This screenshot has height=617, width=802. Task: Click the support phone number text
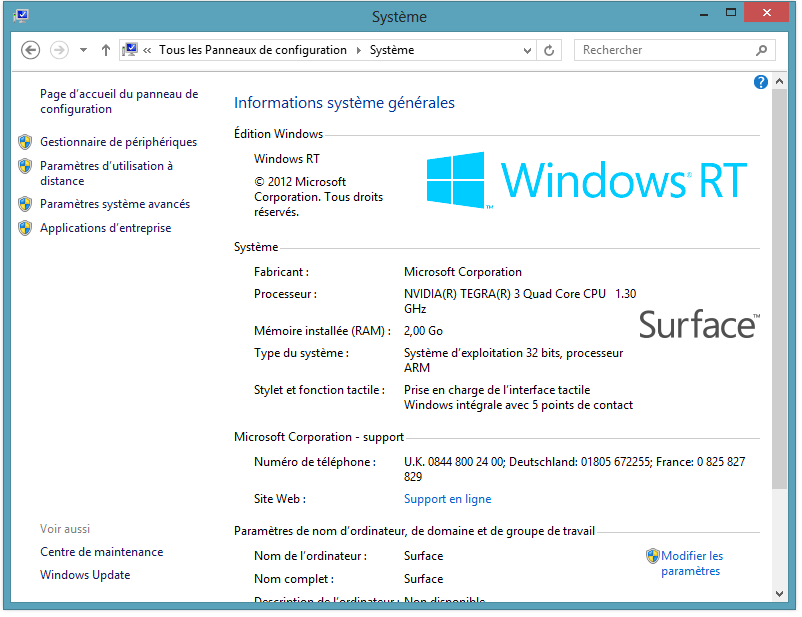click(x=574, y=469)
